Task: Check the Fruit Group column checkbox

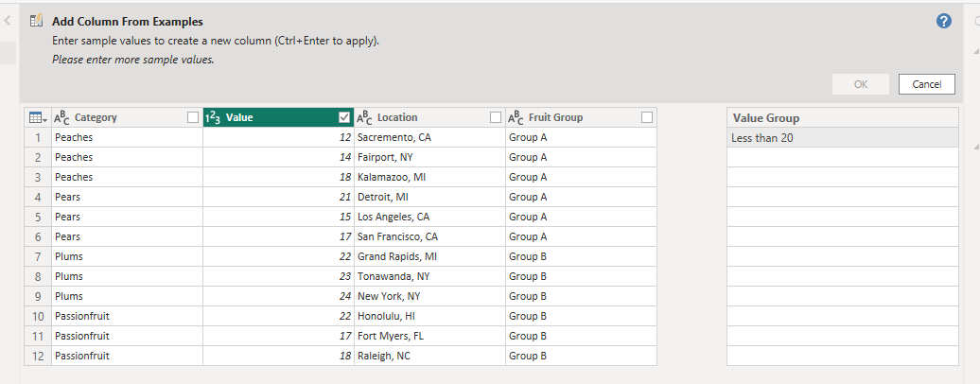Action: click(647, 117)
